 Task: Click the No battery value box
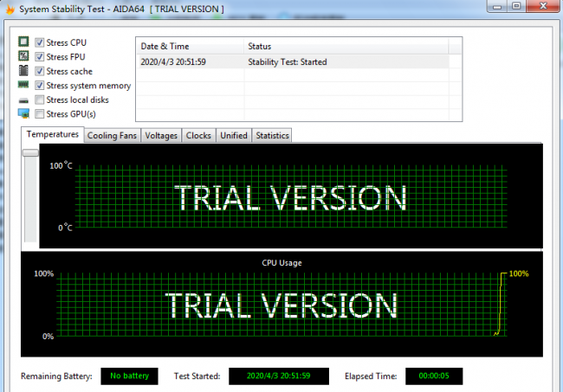pyautogui.click(x=129, y=376)
